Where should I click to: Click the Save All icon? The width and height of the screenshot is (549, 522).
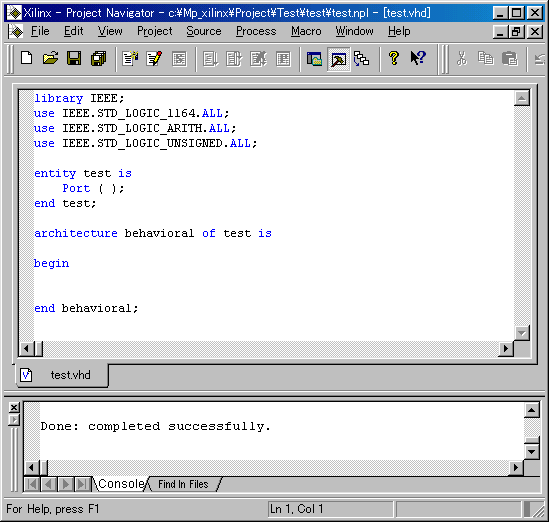tap(99, 58)
